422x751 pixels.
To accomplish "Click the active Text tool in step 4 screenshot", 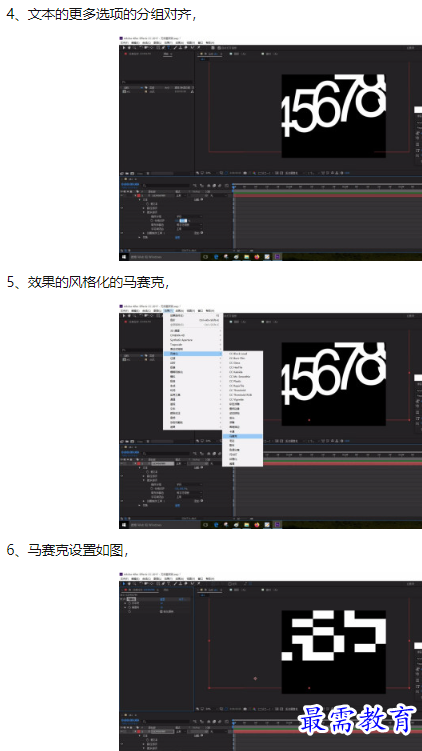I will coord(169,47).
